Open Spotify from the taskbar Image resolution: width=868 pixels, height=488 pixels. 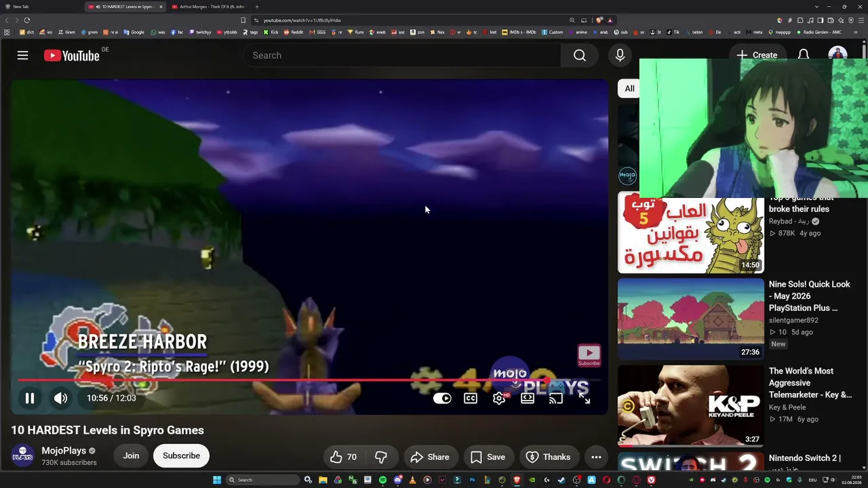[382, 480]
